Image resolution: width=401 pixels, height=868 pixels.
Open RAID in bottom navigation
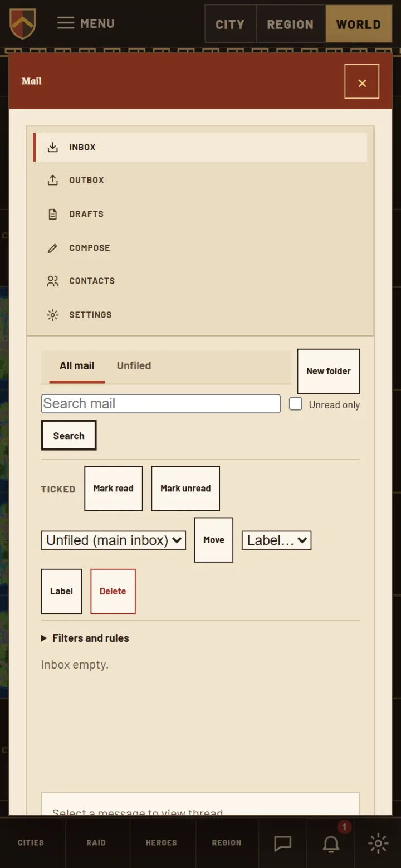click(x=96, y=843)
